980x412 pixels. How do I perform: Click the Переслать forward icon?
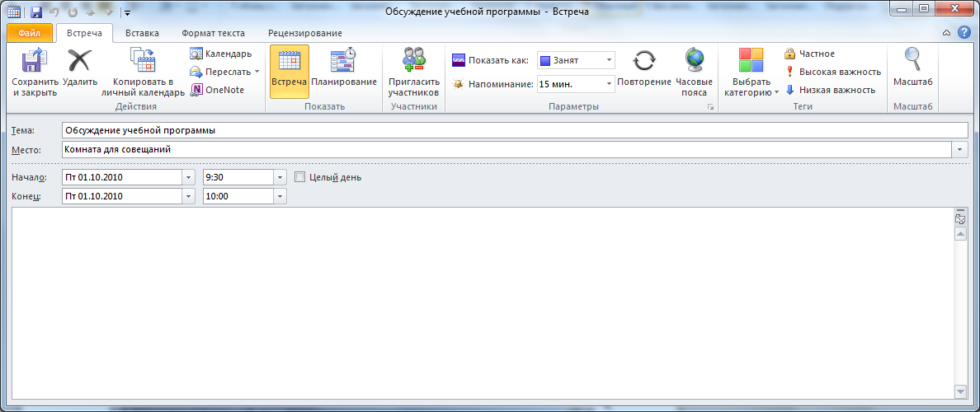coord(196,72)
